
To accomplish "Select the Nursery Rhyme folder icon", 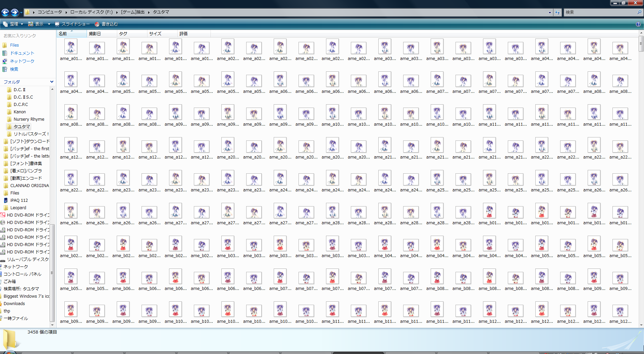I will (x=9, y=119).
